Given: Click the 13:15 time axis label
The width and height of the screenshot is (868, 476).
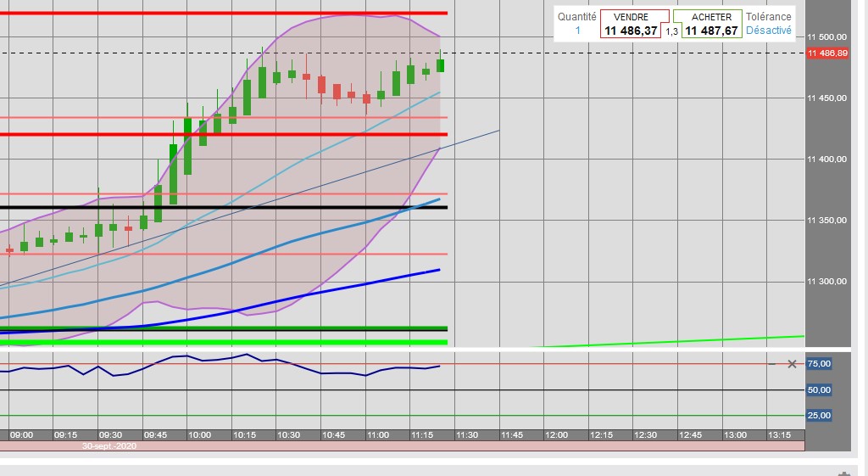Looking at the screenshot, I should click(x=779, y=435).
